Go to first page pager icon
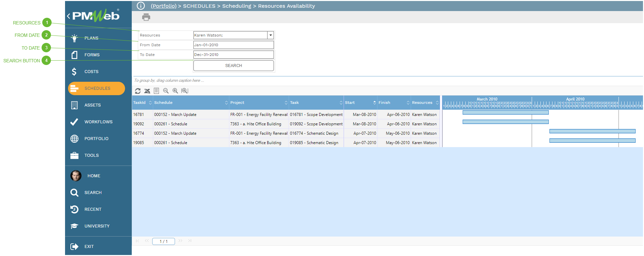This screenshot has height=256, width=644. pyautogui.click(x=137, y=241)
